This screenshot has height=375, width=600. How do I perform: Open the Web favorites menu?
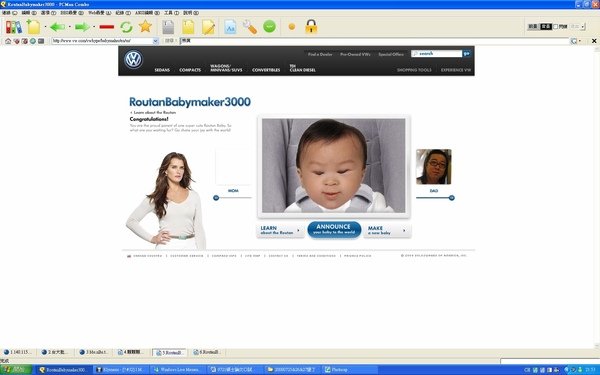tap(99, 13)
